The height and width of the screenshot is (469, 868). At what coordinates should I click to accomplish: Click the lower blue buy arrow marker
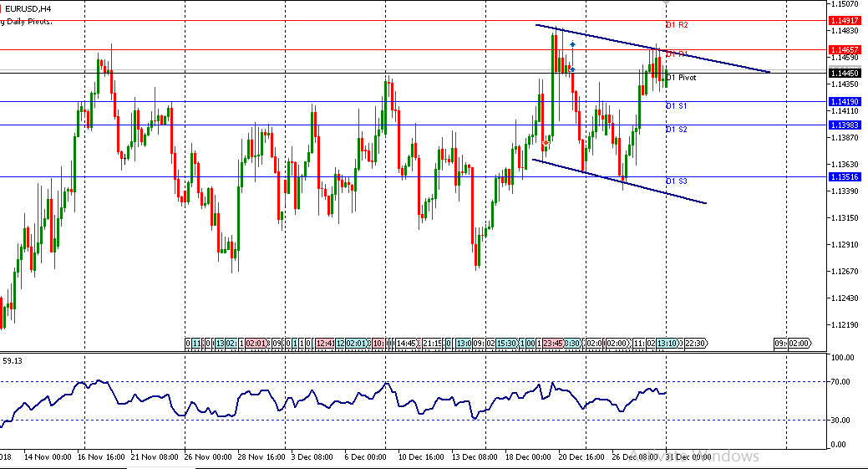coord(572,69)
